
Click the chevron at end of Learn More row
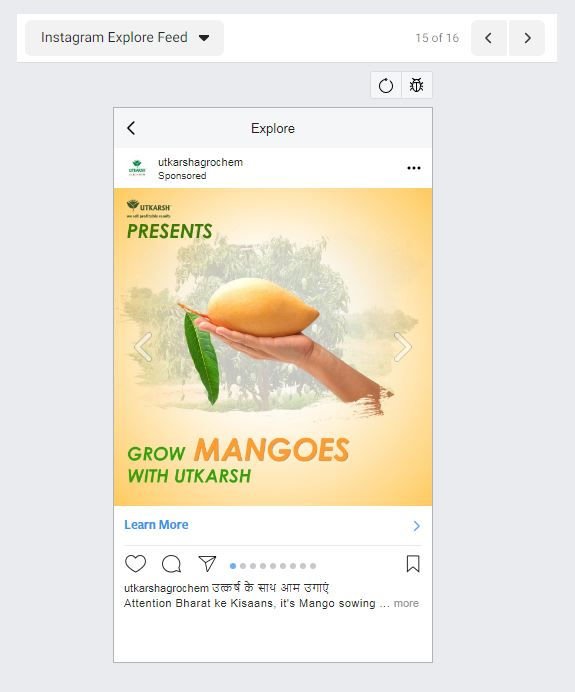[x=417, y=526]
